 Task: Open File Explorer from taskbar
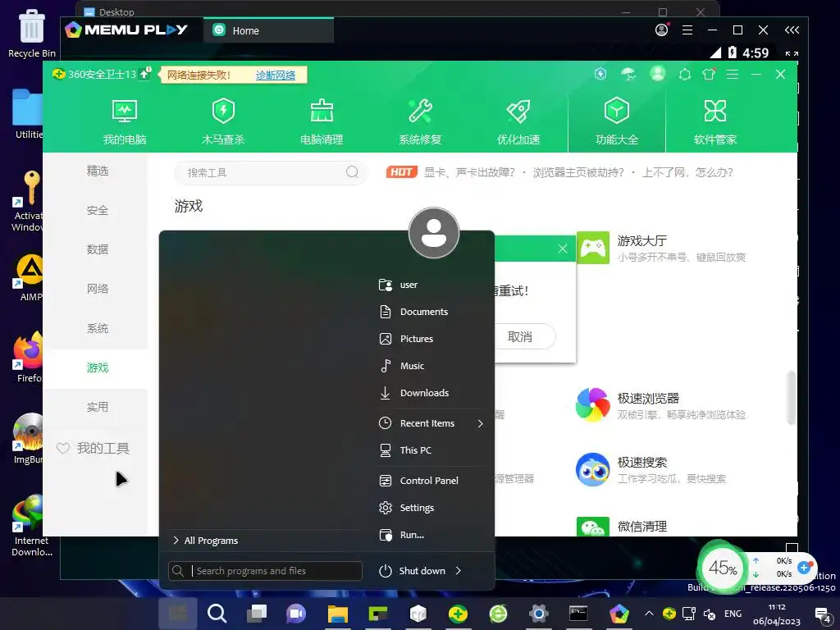point(338,614)
